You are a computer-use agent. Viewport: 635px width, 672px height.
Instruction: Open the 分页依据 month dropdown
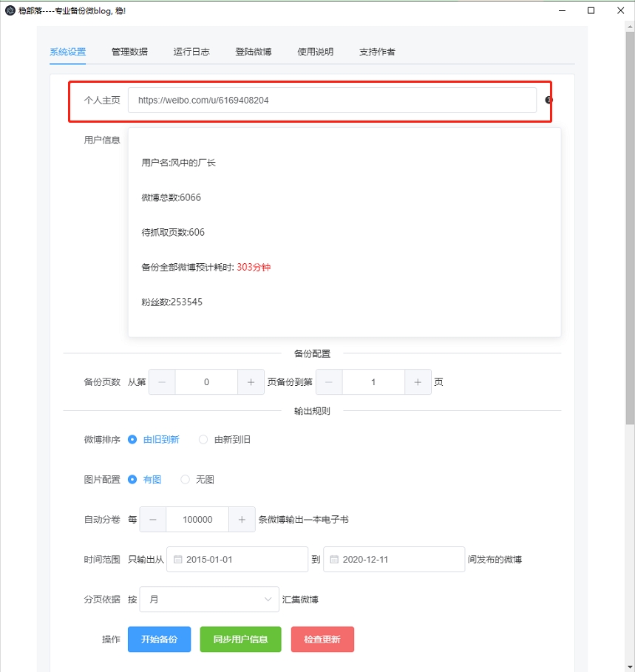(209, 599)
